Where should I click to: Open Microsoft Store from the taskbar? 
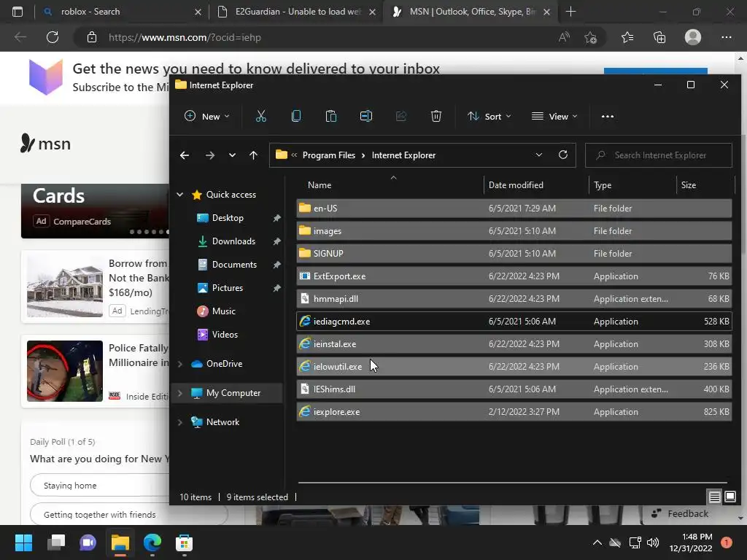[184, 542]
